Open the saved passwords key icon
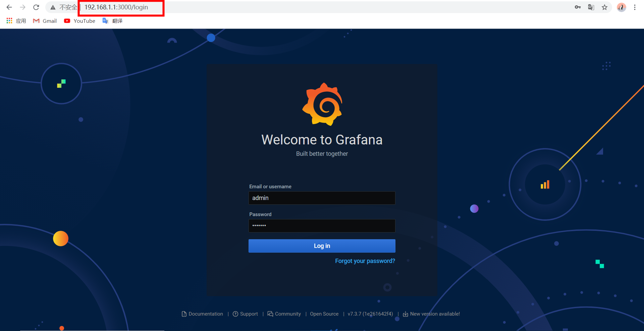The image size is (644, 331). pos(578,7)
